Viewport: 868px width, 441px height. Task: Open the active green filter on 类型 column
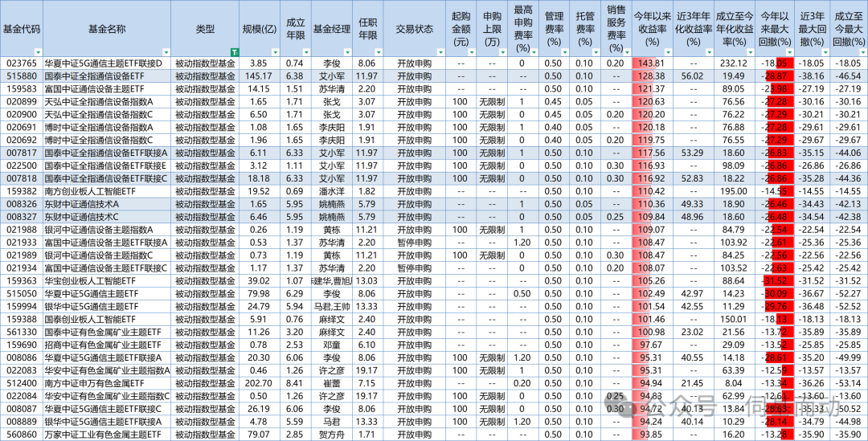tap(234, 52)
